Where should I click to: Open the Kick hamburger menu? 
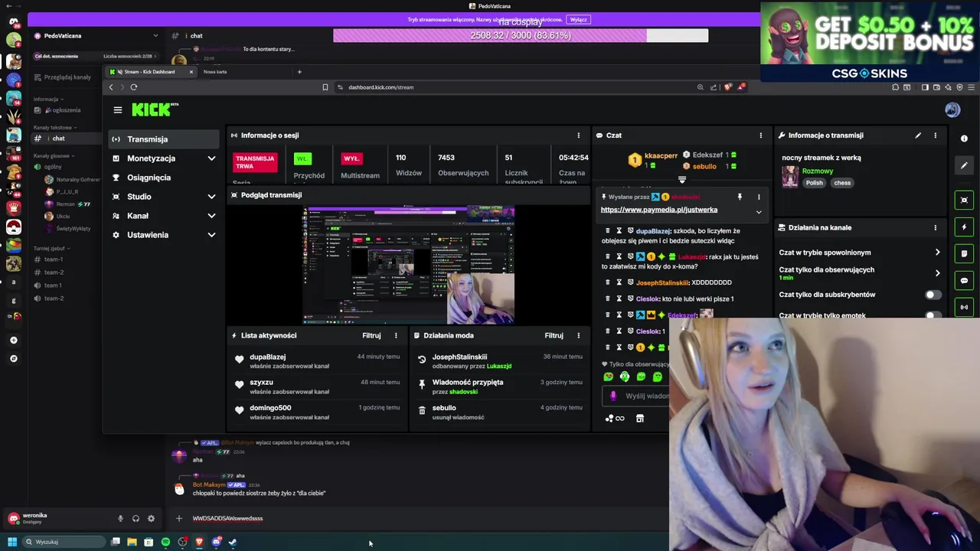(118, 110)
